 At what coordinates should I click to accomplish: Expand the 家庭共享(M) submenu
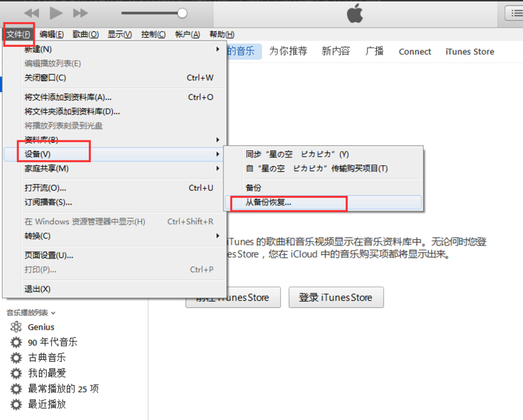click(x=115, y=169)
